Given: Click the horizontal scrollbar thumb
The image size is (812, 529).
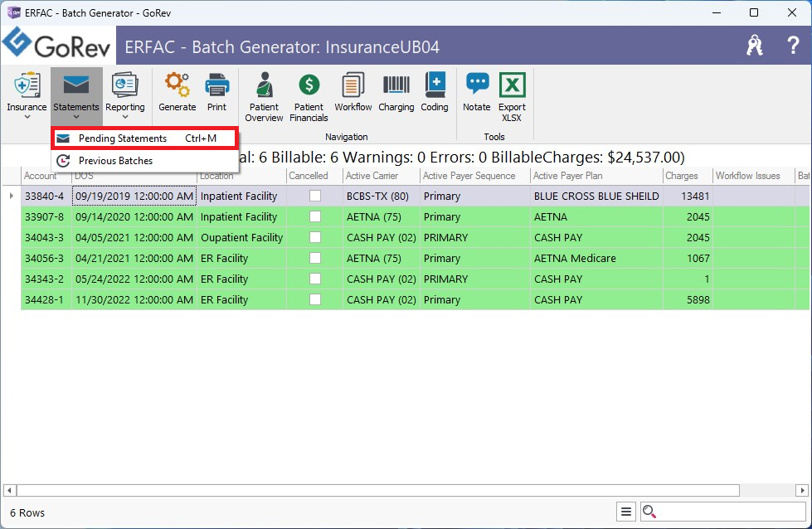Looking at the screenshot, I should (378, 490).
